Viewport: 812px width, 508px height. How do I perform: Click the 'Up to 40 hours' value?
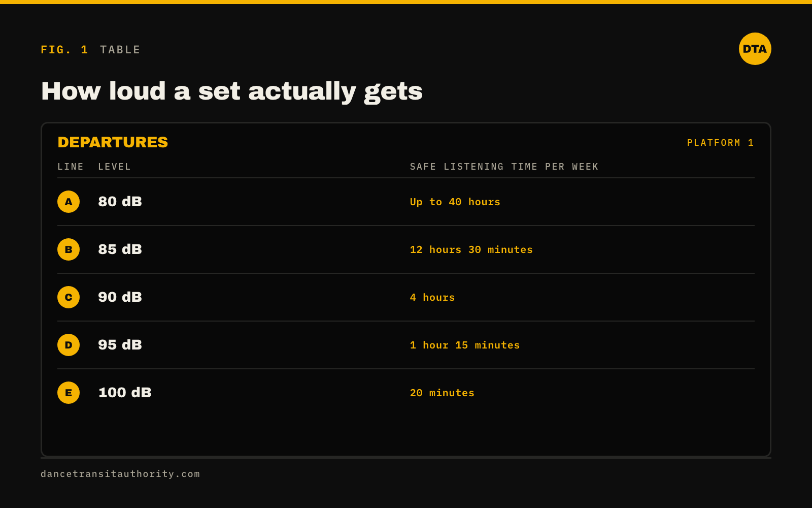(x=455, y=202)
